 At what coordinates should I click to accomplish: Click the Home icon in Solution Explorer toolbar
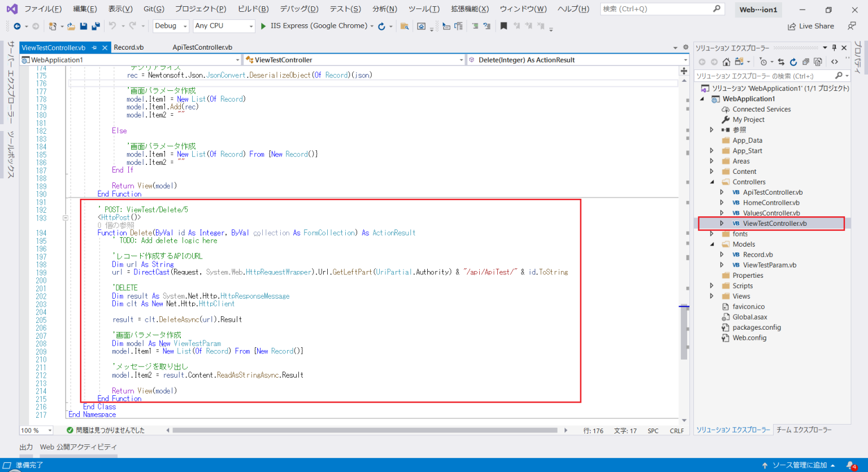pyautogui.click(x=726, y=62)
